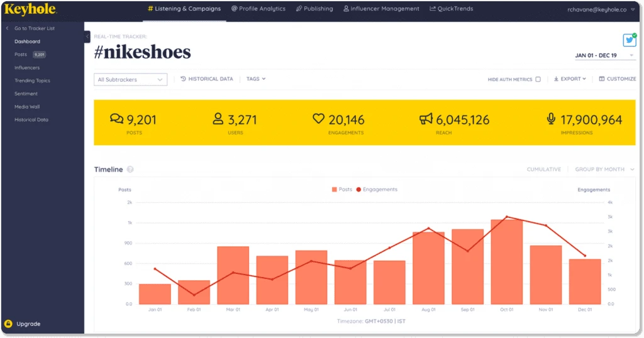Switch to the Profile Analytics tab

(x=258, y=9)
